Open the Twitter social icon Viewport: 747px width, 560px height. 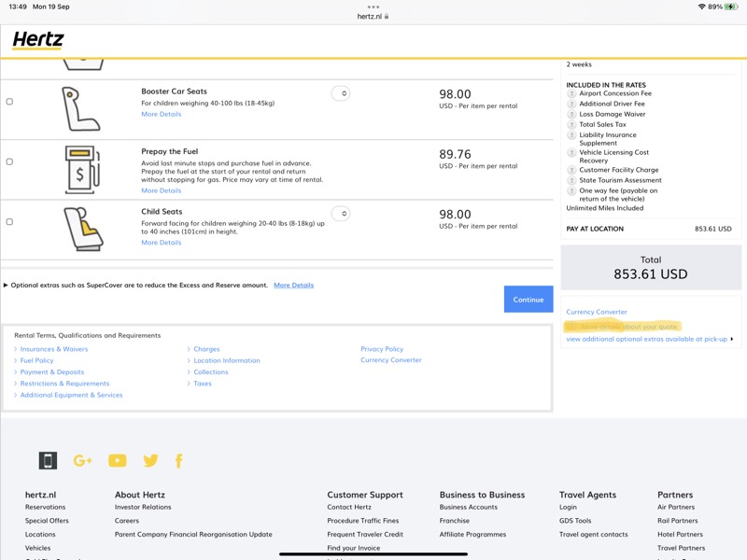coord(150,460)
